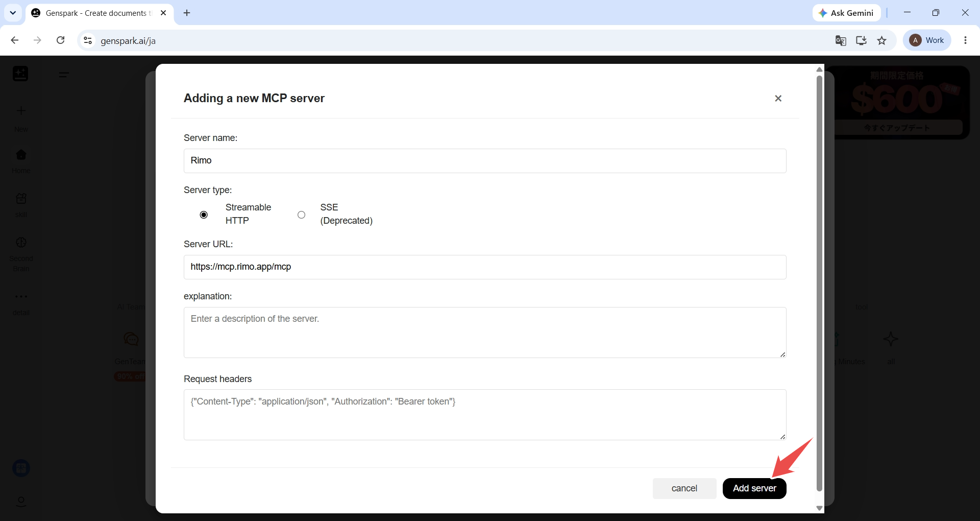Focus the Request headers textarea
The image size is (980, 521).
click(485, 415)
